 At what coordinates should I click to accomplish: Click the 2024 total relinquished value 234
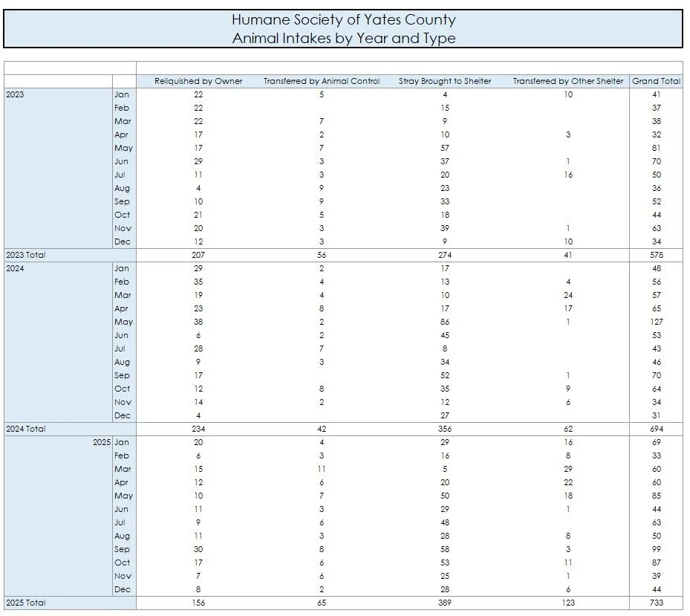tap(198, 429)
